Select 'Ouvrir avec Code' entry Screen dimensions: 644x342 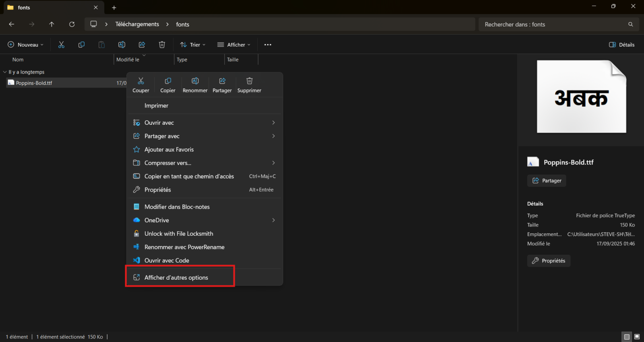(x=204, y=260)
